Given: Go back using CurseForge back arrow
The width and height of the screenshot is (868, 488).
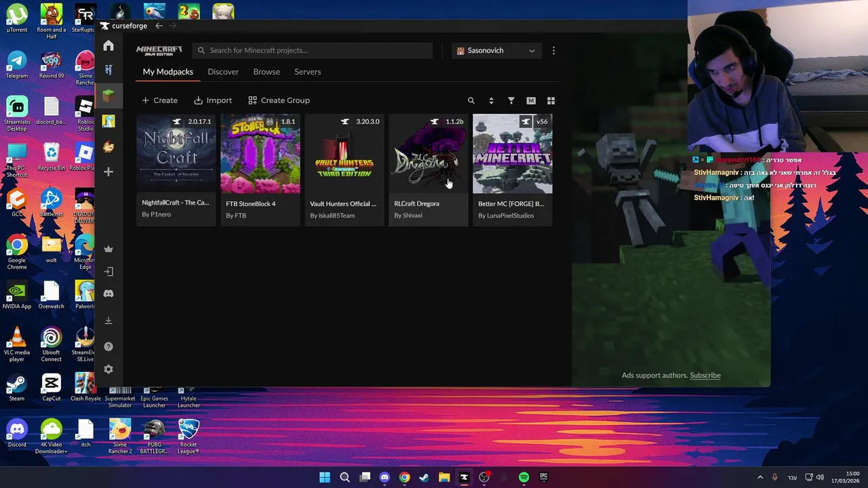Looking at the screenshot, I should point(159,26).
